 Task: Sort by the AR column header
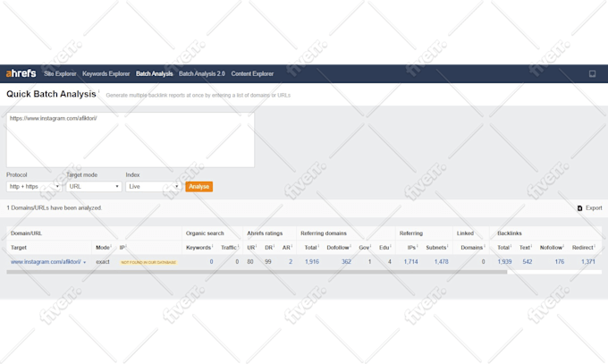(x=286, y=248)
